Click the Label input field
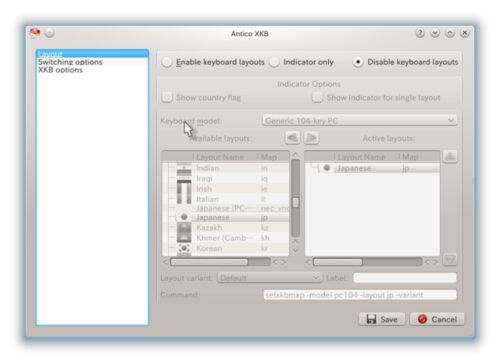 (405, 278)
